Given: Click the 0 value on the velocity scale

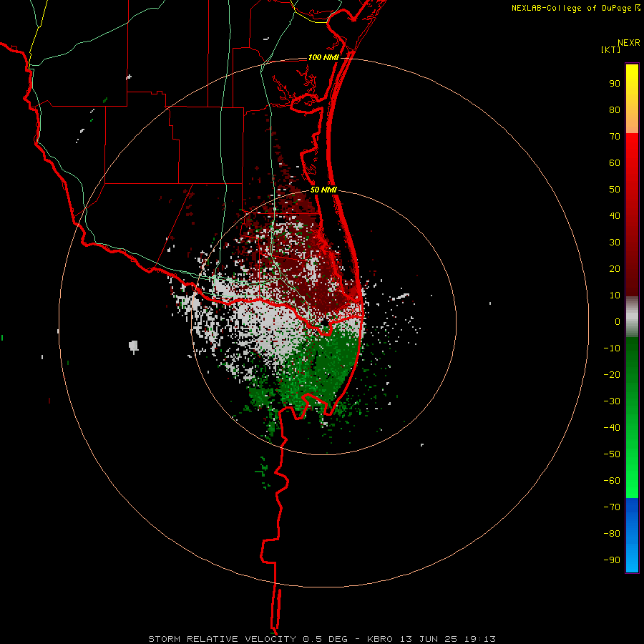Looking at the screenshot, I should (618, 322).
